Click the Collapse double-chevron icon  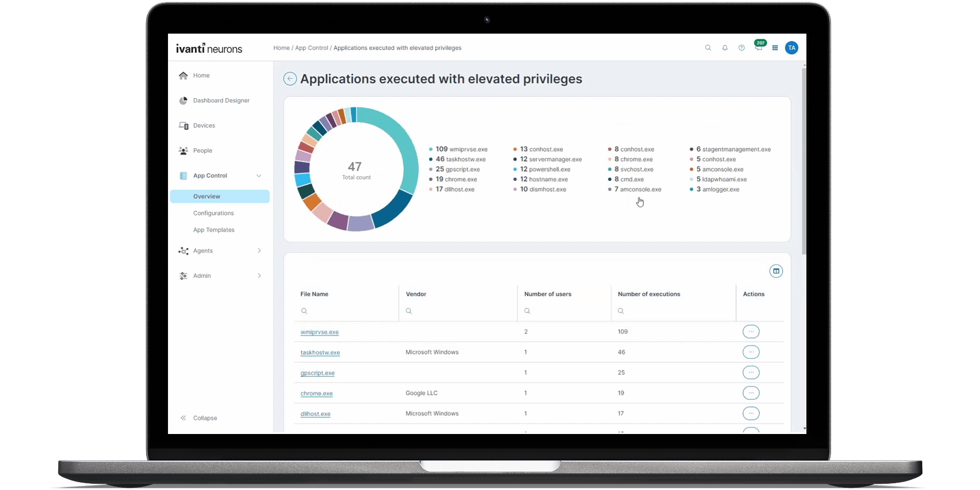coord(183,418)
